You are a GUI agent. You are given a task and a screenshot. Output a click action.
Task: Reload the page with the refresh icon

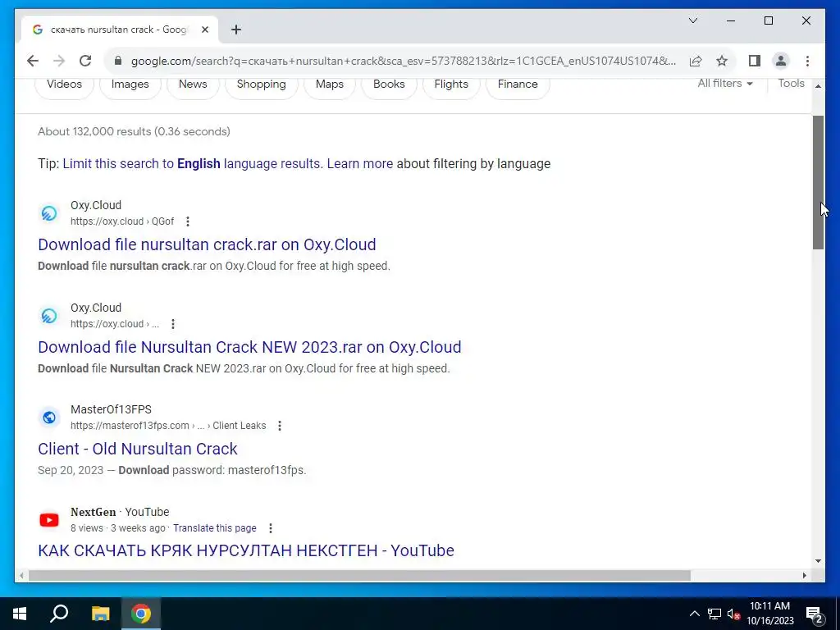85,61
